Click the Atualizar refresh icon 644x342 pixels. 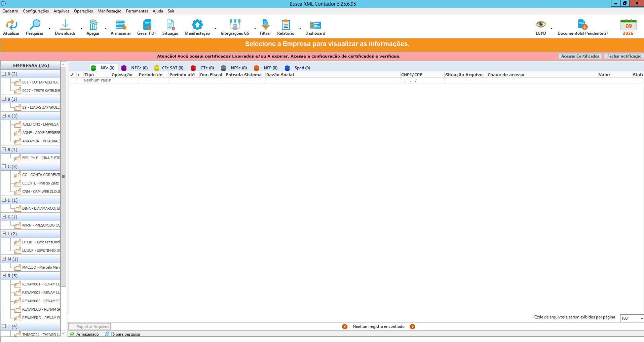pos(11,25)
